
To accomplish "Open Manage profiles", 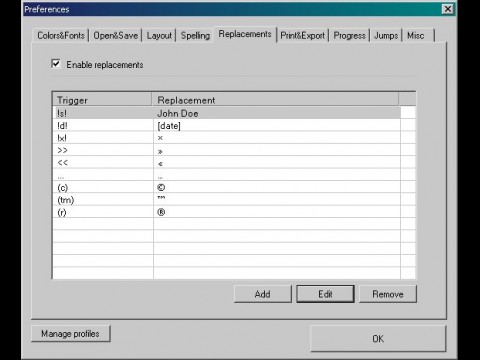I will (70, 334).
